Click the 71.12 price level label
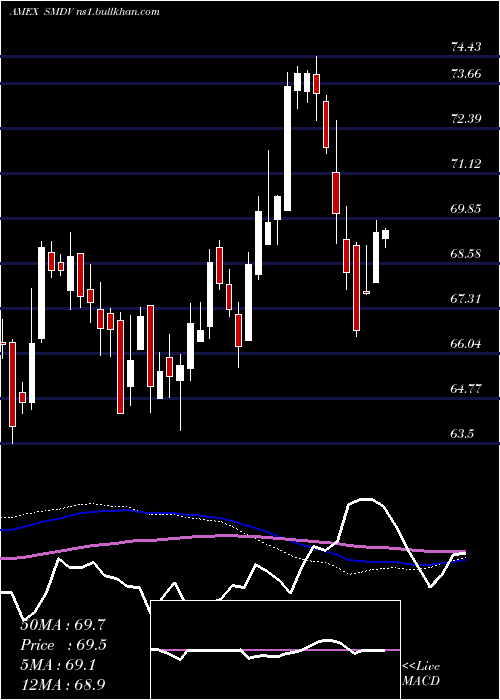The width and height of the screenshot is (500, 700). coord(466,163)
